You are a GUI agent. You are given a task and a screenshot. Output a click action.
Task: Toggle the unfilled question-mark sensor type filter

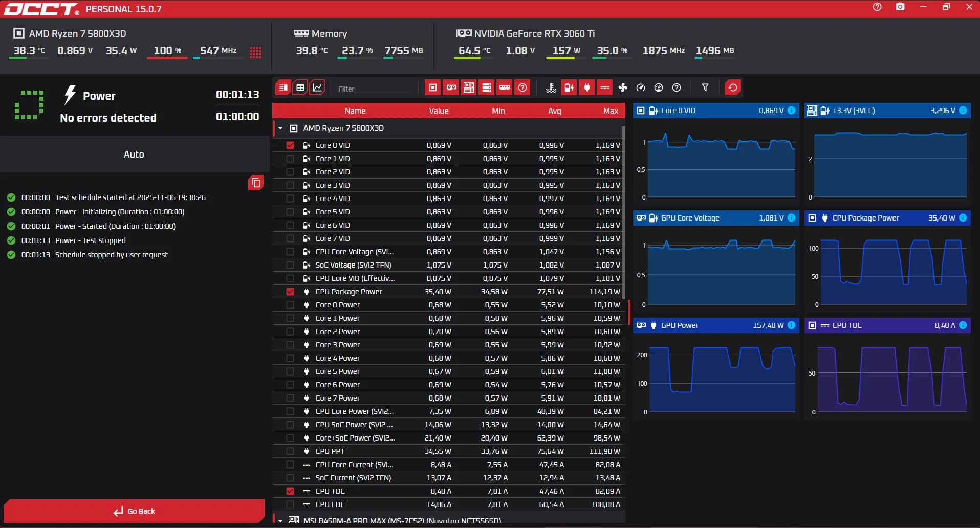677,87
